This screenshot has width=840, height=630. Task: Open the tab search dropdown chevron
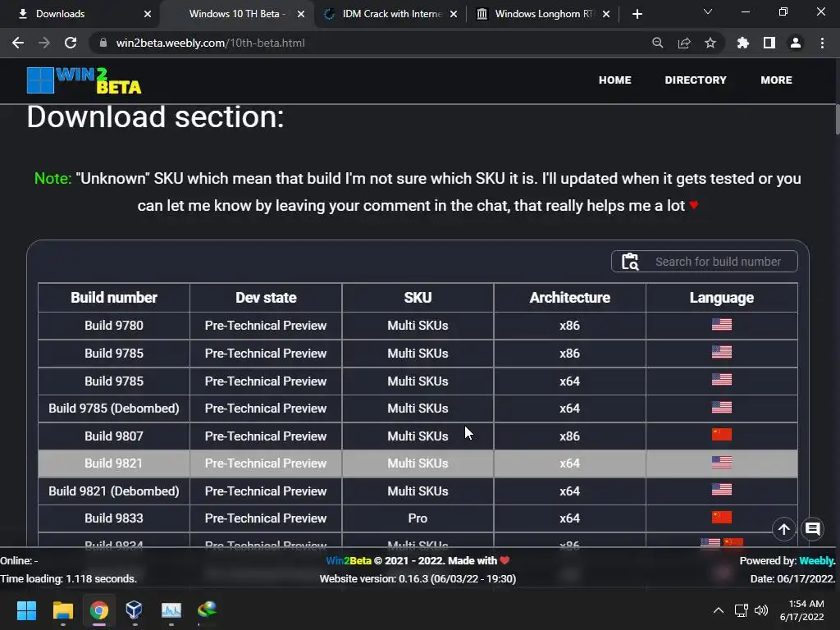tap(708, 11)
